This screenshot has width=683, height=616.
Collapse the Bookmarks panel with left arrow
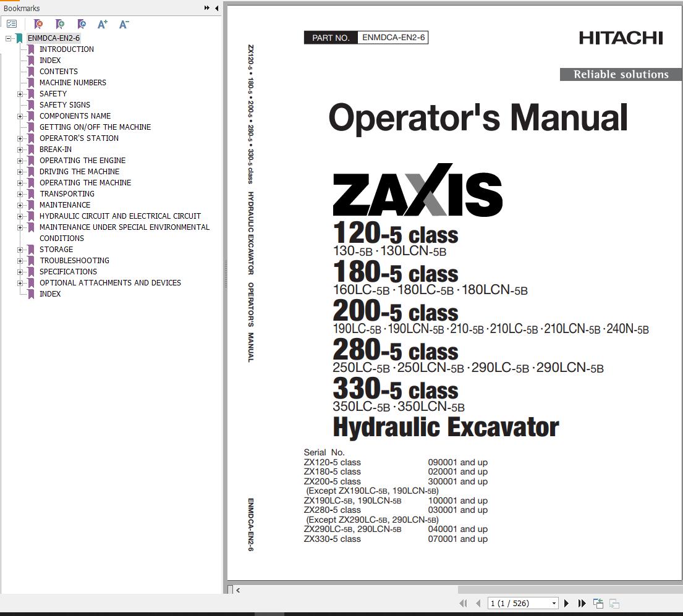point(216,8)
